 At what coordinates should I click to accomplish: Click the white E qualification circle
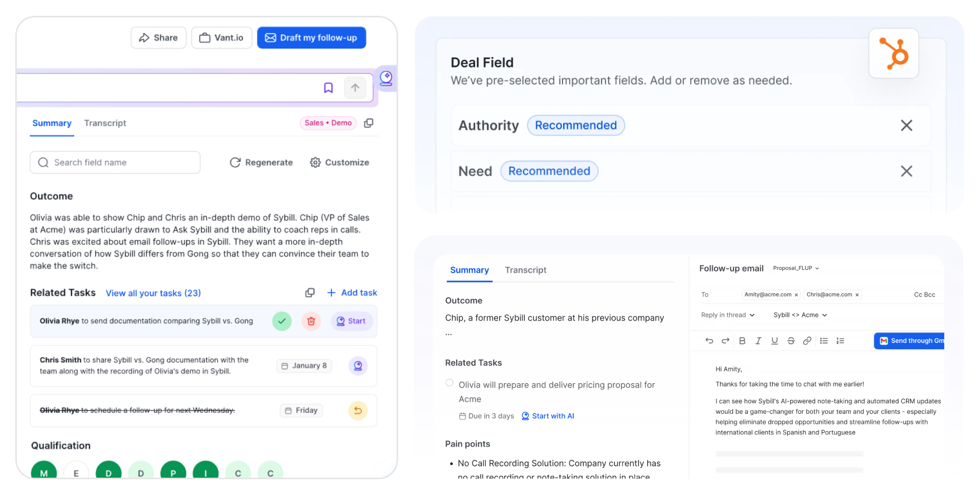click(x=76, y=471)
